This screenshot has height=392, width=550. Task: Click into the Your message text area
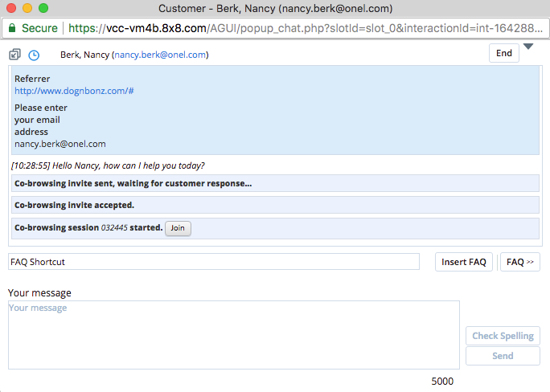tap(234, 335)
